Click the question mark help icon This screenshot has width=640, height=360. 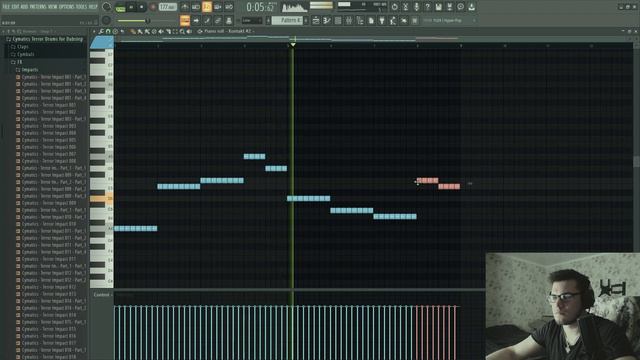point(427,7)
